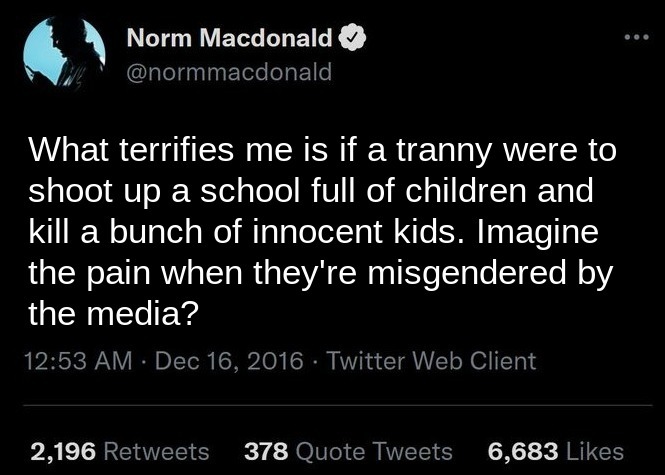665x475 pixels.
Task: Click the 378 quote tweet number
Action: click(x=266, y=451)
